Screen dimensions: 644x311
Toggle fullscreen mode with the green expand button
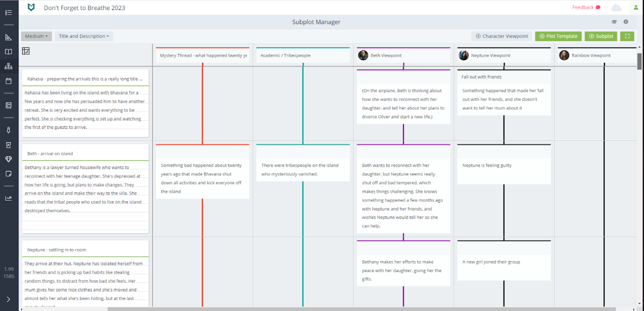[x=627, y=36]
